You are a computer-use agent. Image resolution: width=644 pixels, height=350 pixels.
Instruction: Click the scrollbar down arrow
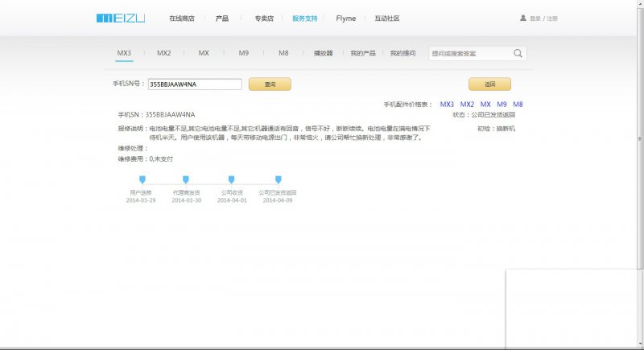click(640, 344)
